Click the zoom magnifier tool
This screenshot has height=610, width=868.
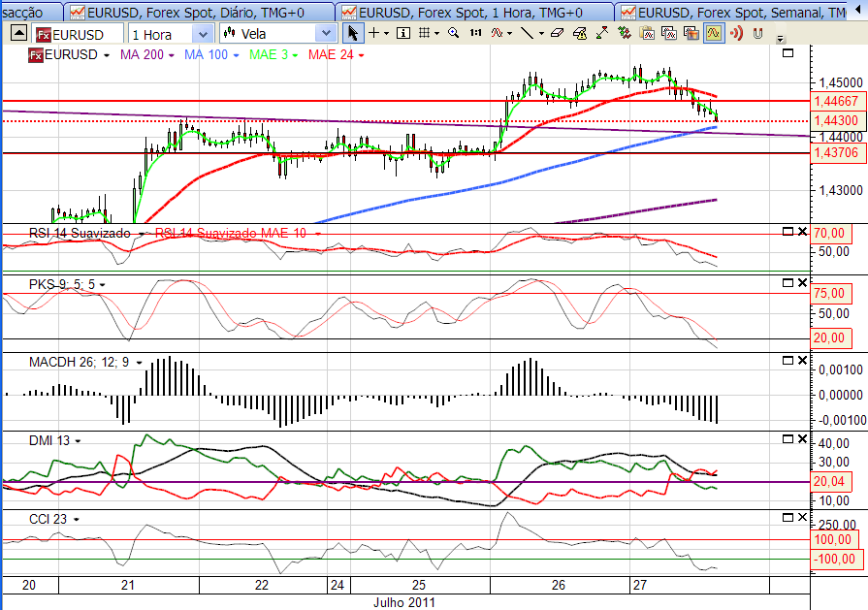(x=453, y=33)
